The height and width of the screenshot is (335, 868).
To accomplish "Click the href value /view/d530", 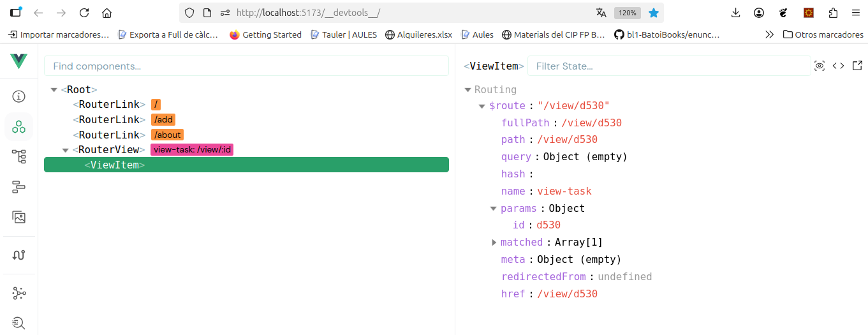I will click(x=567, y=294).
